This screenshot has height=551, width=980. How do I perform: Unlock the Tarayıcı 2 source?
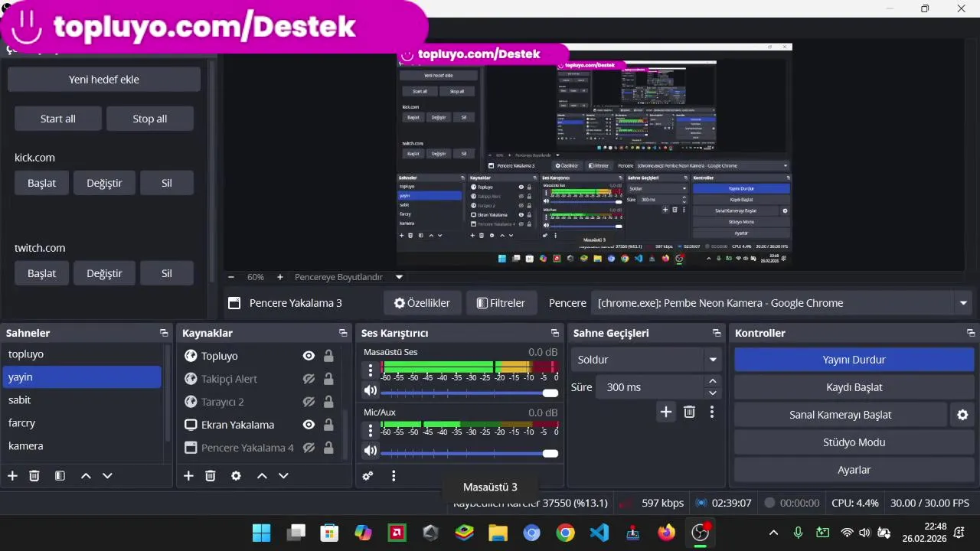pos(328,402)
